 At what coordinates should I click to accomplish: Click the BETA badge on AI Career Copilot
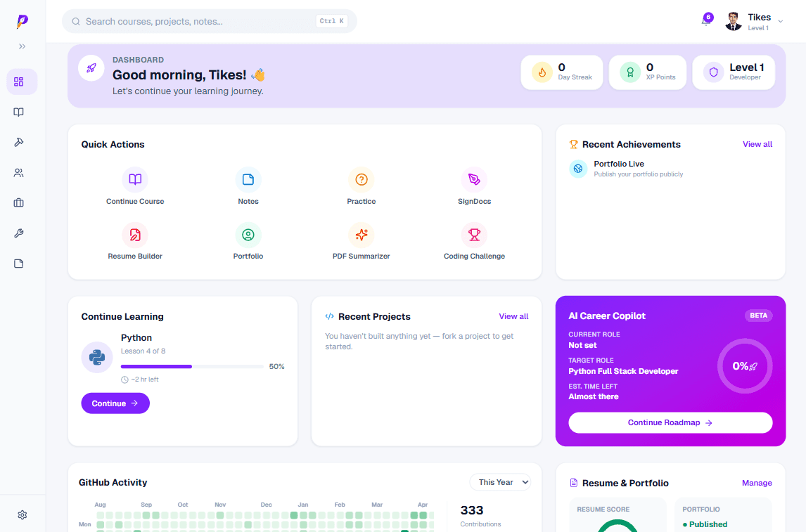(x=758, y=316)
